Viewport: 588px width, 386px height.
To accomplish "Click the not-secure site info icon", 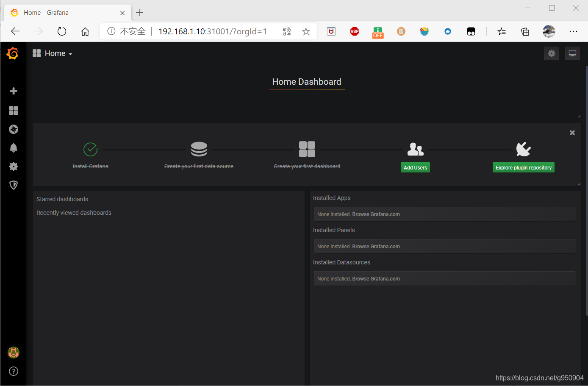I will [x=111, y=31].
